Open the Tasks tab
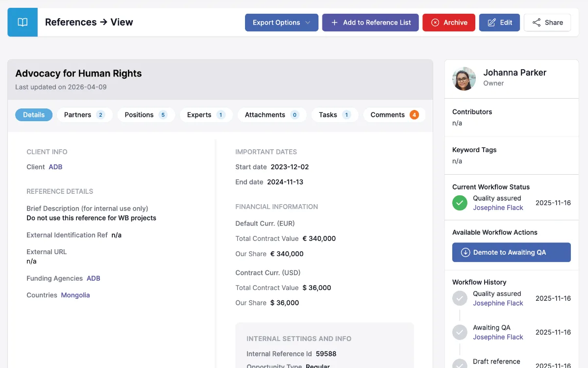 click(335, 115)
